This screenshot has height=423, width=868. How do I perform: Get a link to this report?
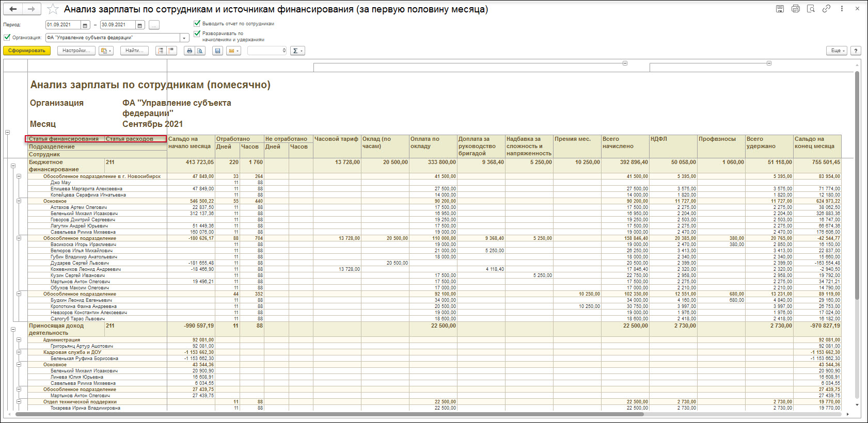pyautogui.click(x=826, y=9)
